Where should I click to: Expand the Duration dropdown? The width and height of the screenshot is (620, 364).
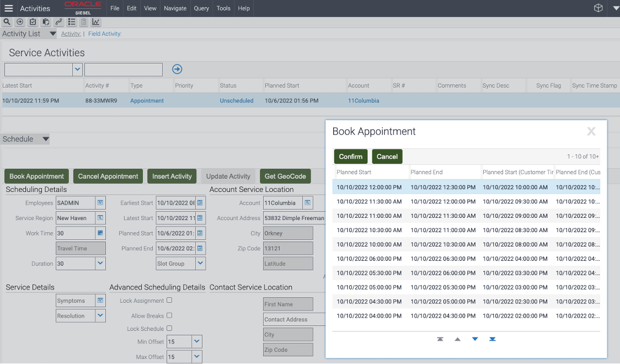point(100,264)
